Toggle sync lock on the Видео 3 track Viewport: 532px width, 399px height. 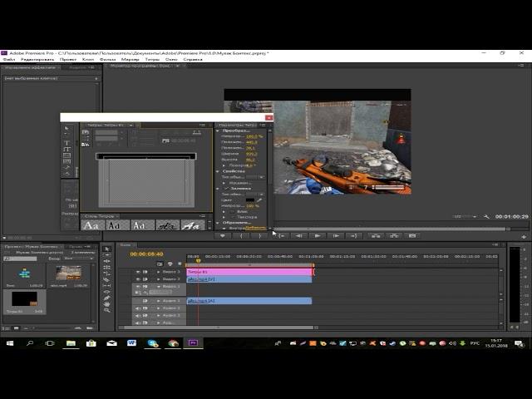tap(145, 272)
